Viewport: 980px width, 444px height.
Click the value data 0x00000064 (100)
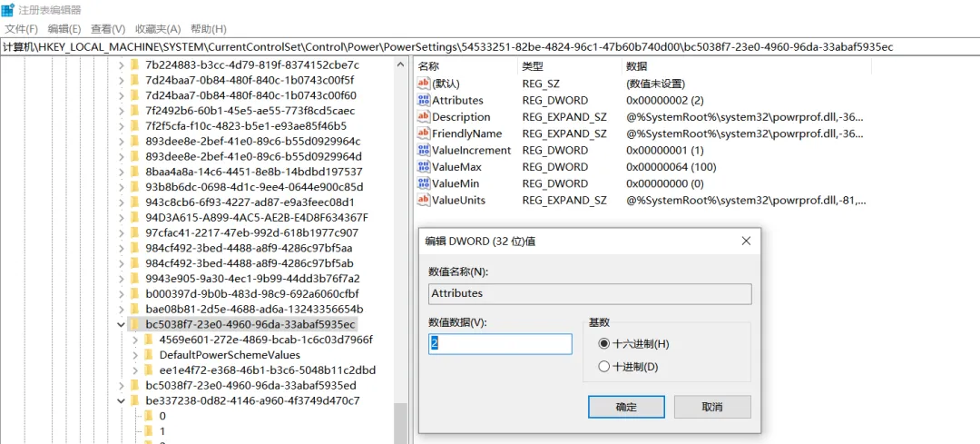tap(671, 167)
